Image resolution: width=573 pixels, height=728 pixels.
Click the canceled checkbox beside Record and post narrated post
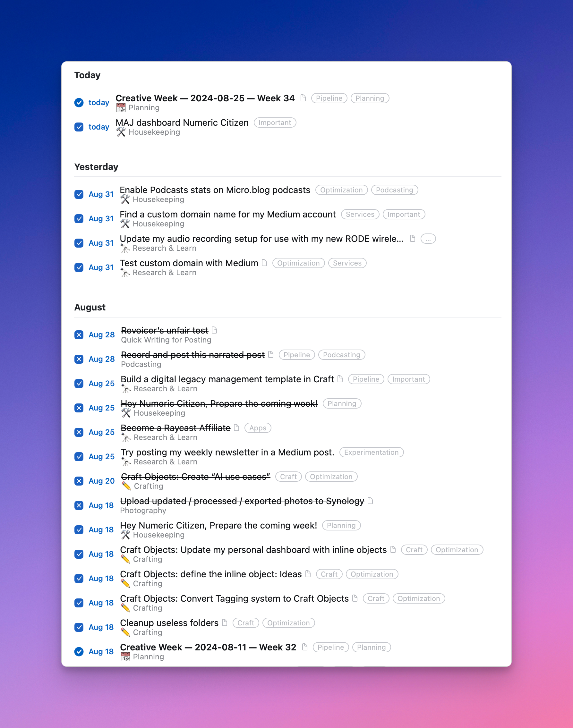tap(79, 359)
